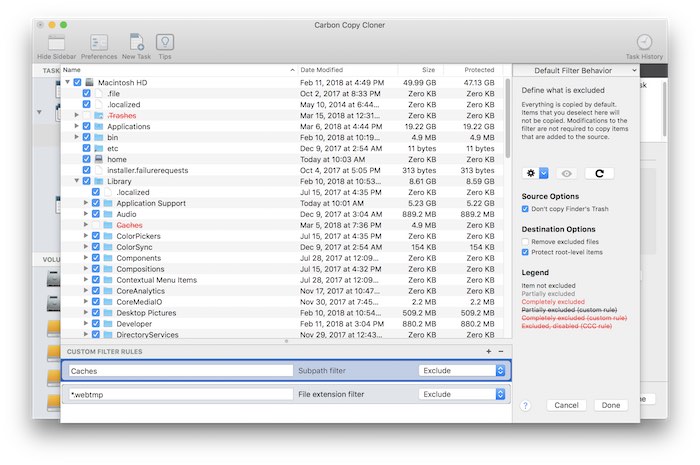
Task: Click the Macintosh HD drive icon
Action: pos(89,82)
